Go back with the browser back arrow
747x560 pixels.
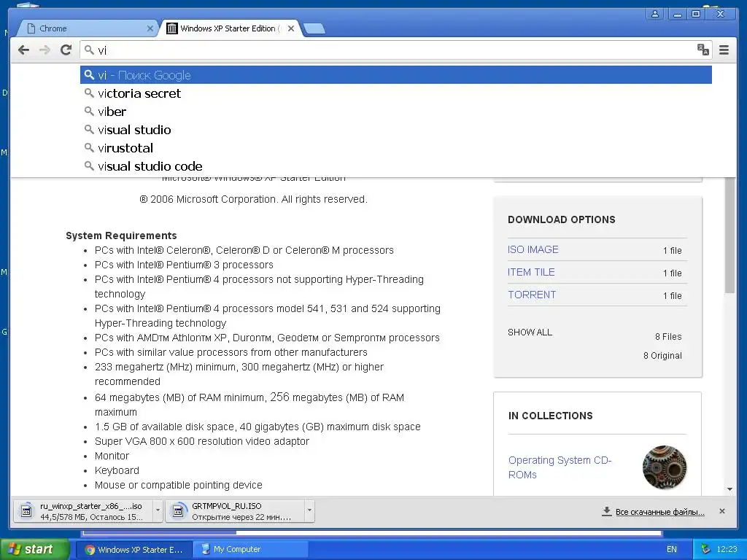[24, 50]
